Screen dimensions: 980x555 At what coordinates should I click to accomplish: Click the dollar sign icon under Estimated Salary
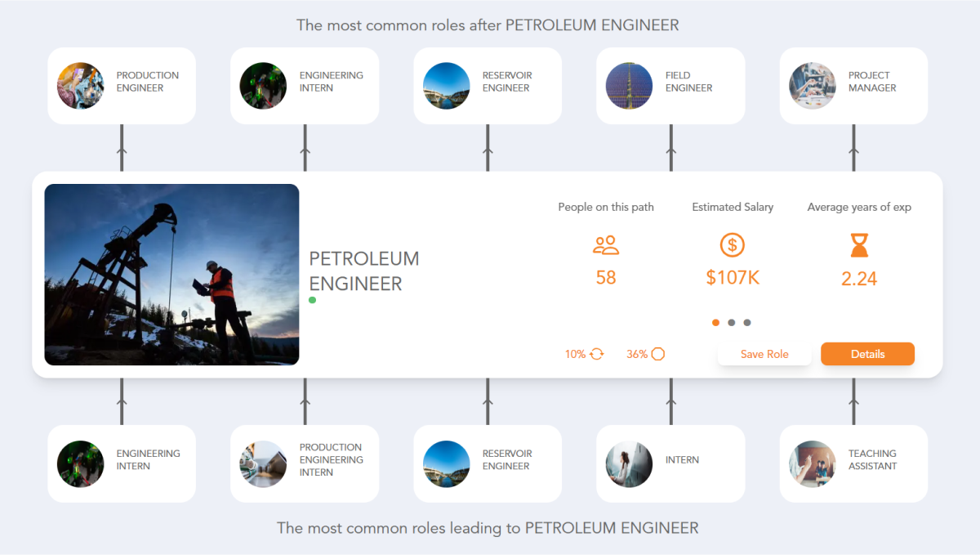(732, 244)
